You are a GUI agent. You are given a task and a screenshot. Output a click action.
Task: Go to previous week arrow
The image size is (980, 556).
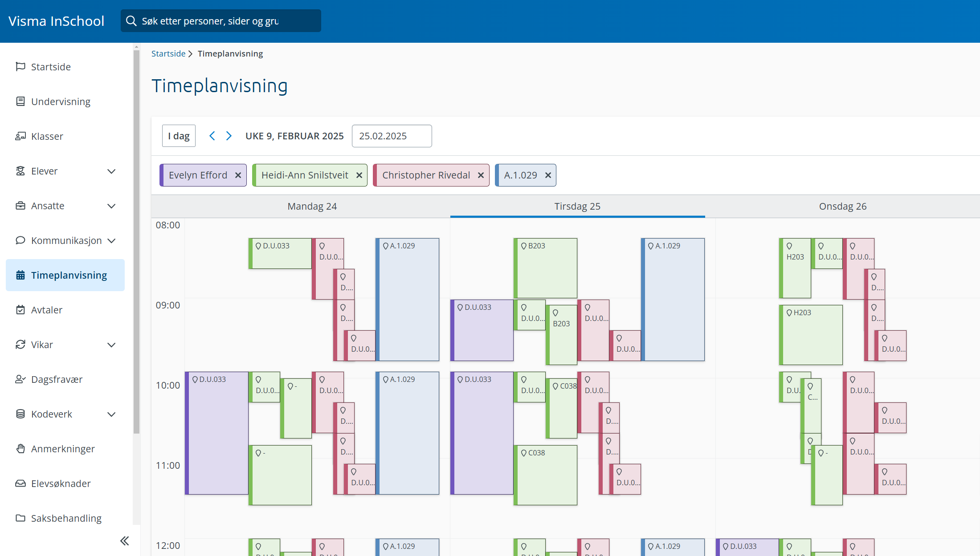coord(212,136)
